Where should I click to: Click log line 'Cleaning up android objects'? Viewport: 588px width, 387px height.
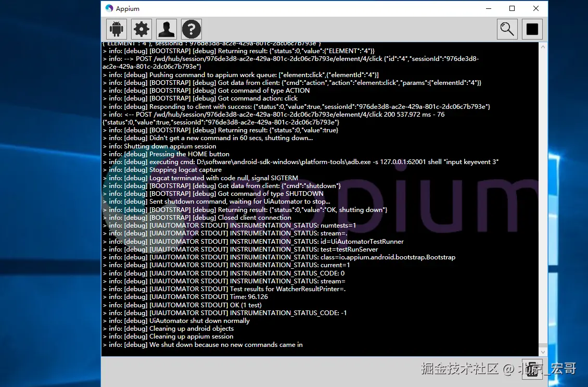pos(168,329)
